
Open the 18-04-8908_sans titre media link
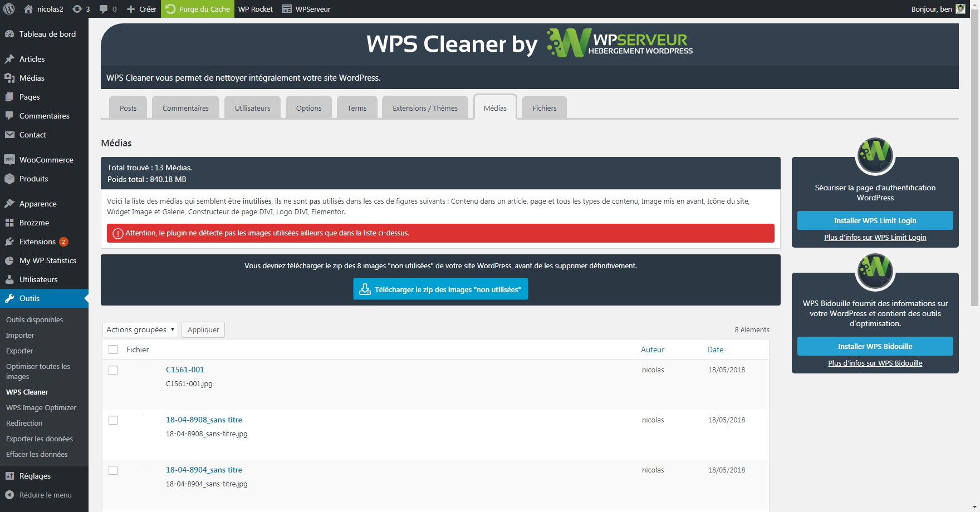tap(204, 420)
